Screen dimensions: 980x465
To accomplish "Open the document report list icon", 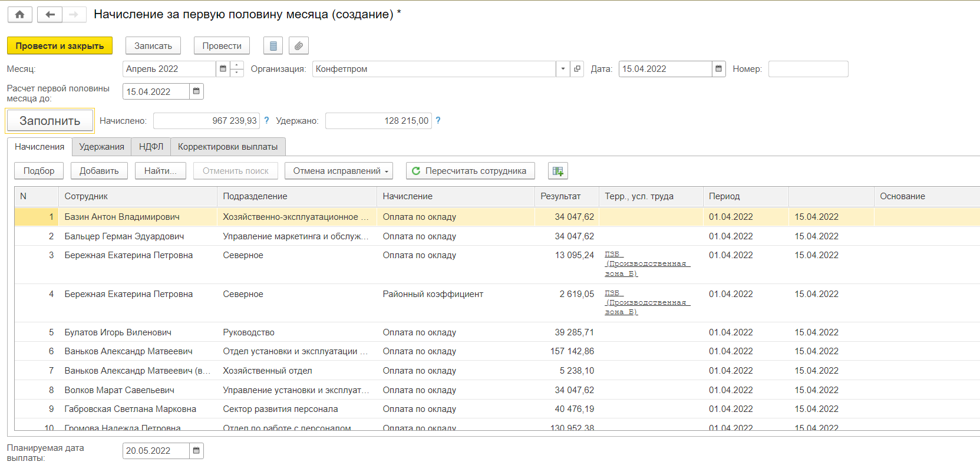I will click(x=273, y=46).
